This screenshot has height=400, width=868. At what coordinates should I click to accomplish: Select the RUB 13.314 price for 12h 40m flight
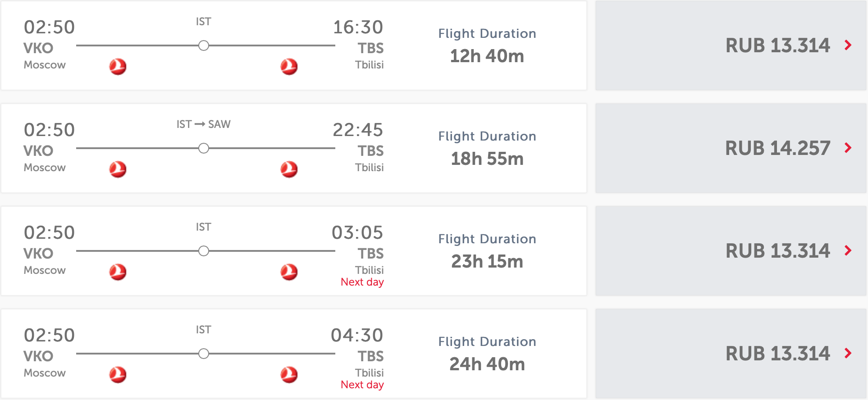pyautogui.click(x=777, y=45)
